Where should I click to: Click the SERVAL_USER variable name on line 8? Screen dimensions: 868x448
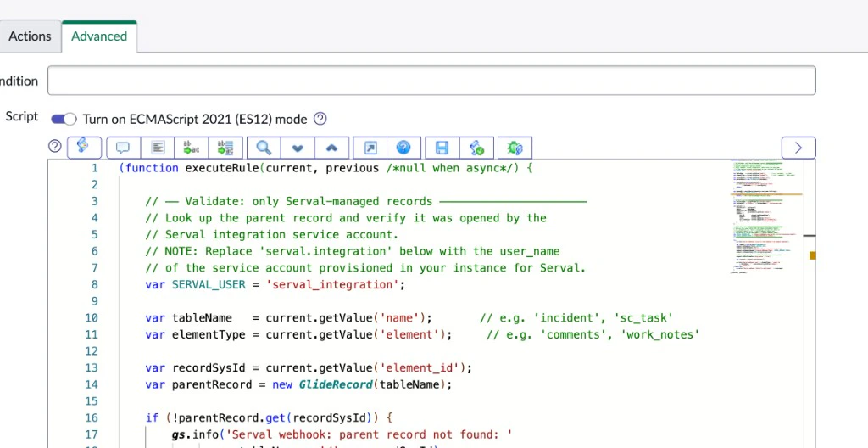click(x=209, y=284)
